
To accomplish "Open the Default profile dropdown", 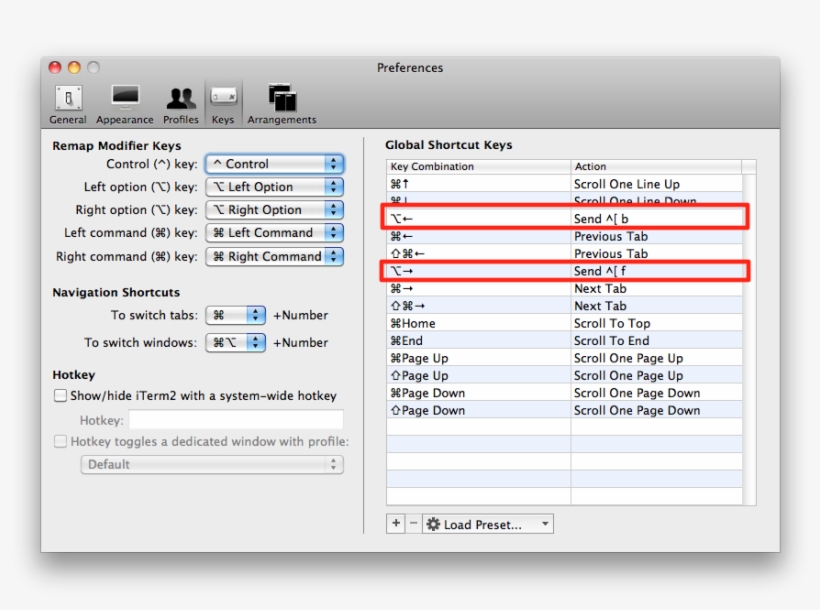I will pyautogui.click(x=211, y=464).
